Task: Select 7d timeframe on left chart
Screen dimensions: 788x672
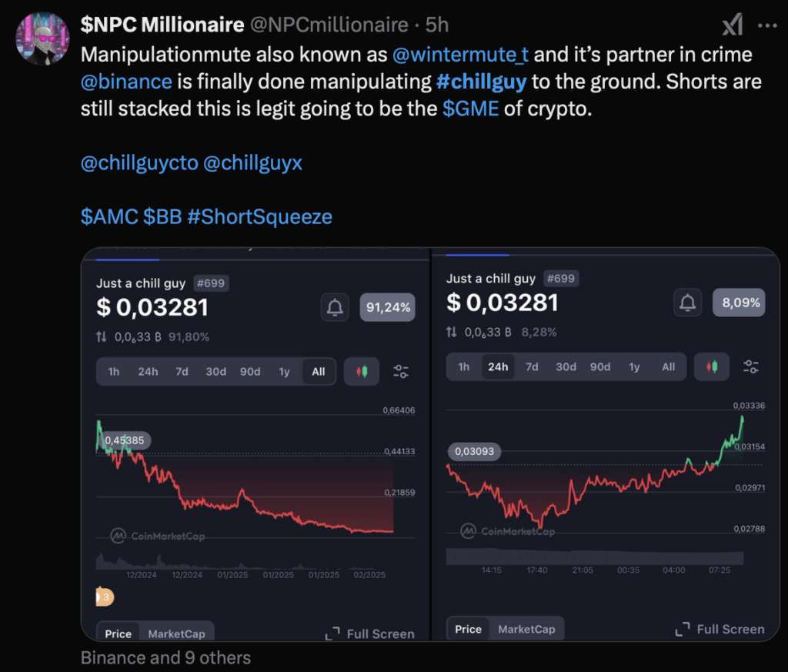Action: pos(182,371)
